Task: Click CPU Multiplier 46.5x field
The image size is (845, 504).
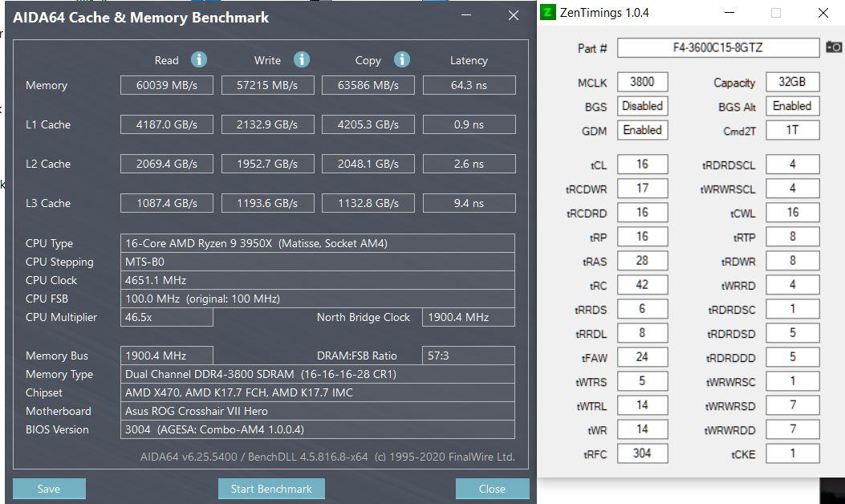Action: click(x=167, y=317)
